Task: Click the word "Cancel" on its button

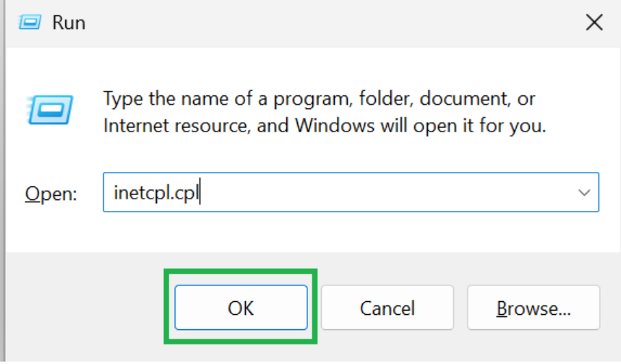Action: click(x=387, y=308)
